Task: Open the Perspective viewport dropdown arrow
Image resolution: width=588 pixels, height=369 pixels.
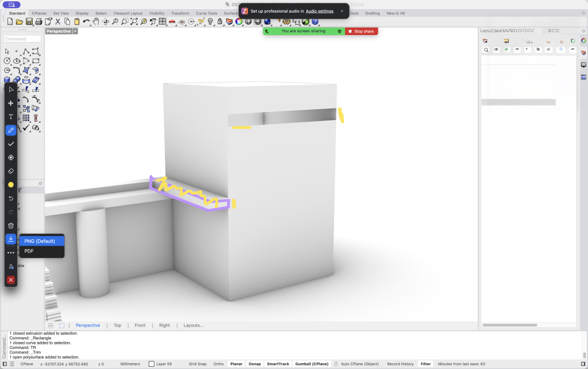Action: coord(75,32)
